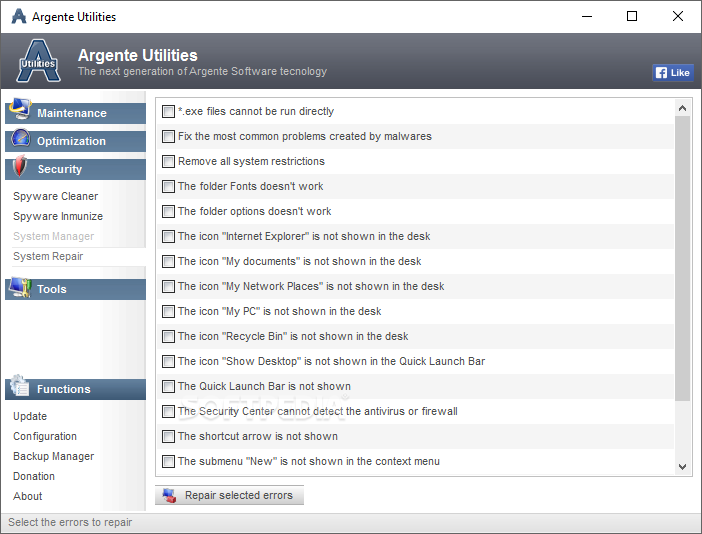This screenshot has width=702, height=534.
Task: Maximize the Argente Utilities window
Action: [x=632, y=17]
